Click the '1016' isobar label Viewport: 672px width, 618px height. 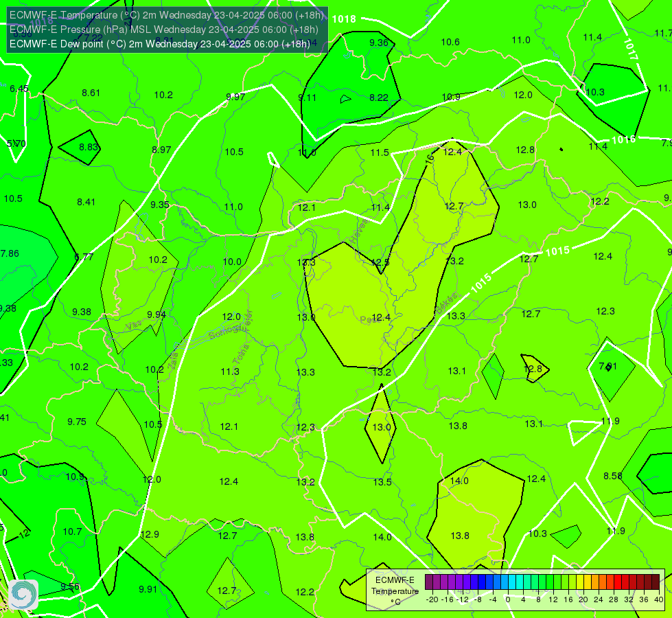[x=623, y=140]
